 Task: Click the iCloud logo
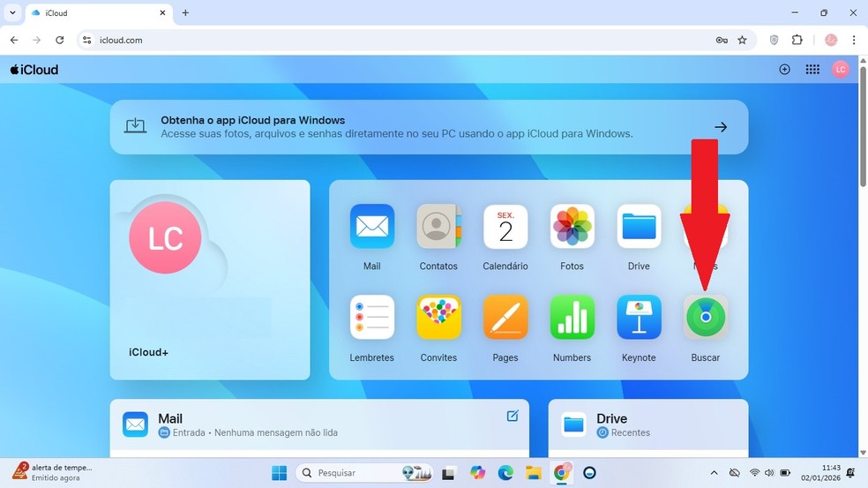click(x=34, y=70)
